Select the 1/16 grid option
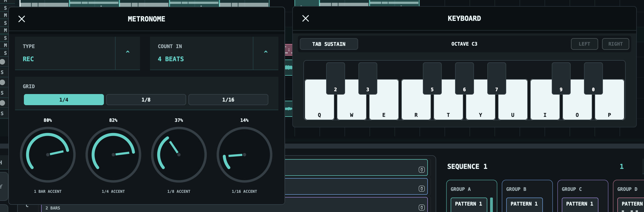This screenshot has width=644, height=212. [x=228, y=100]
